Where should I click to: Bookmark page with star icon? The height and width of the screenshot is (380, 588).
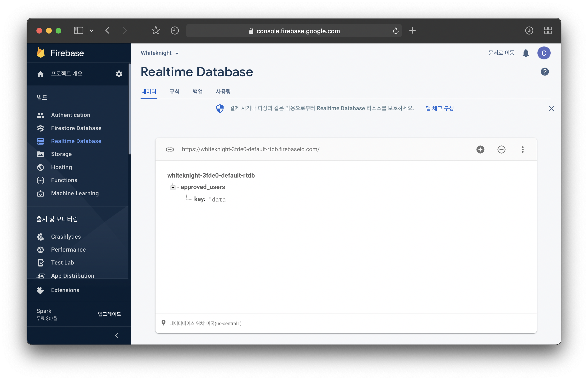tap(156, 31)
